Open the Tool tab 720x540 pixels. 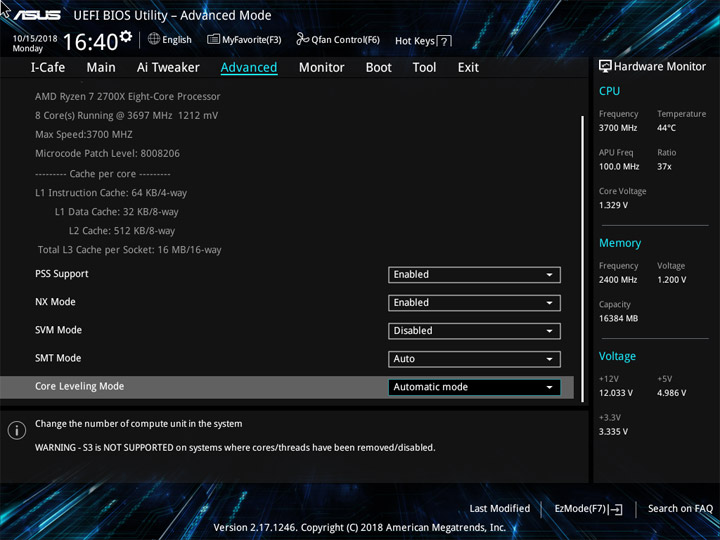424,68
